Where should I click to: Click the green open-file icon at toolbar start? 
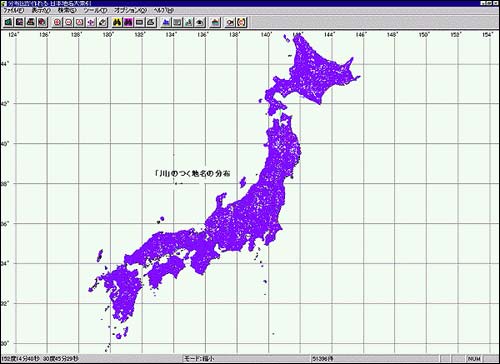(x=9, y=22)
